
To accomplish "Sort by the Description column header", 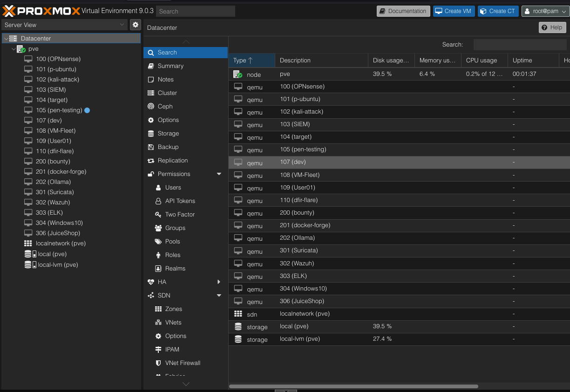I will 321,61.
